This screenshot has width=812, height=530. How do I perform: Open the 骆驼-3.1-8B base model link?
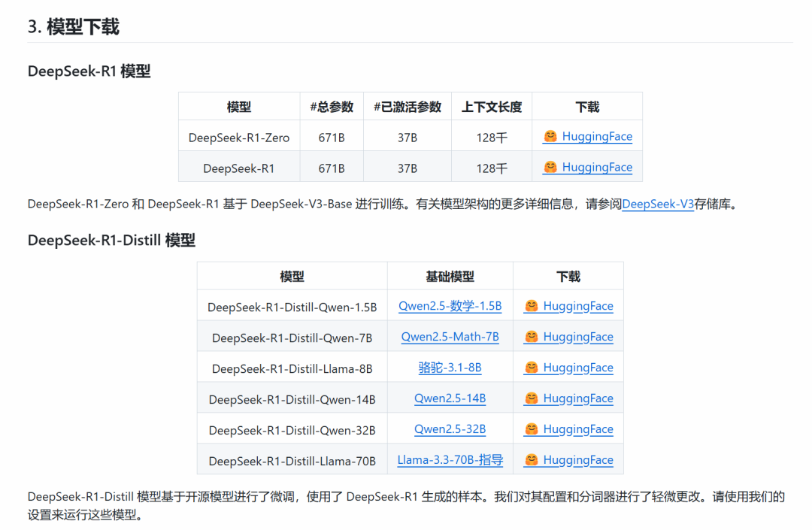click(x=450, y=368)
